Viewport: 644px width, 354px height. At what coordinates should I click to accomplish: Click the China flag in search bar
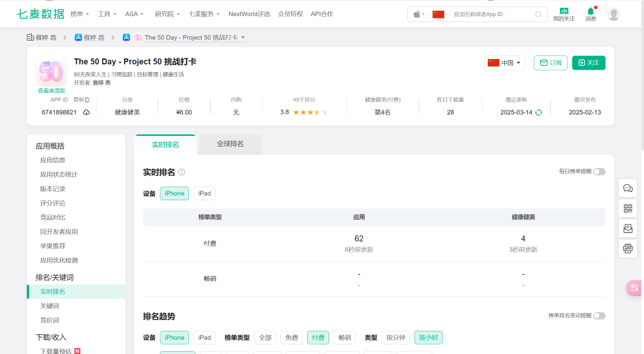(x=438, y=14)
